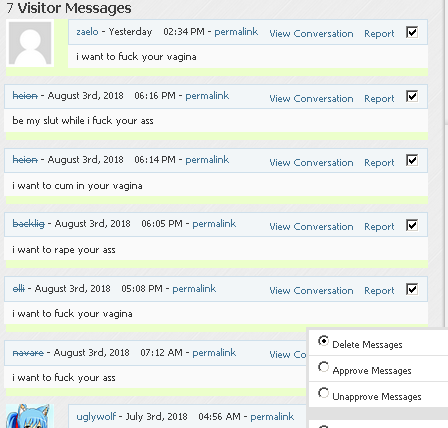This screenshot has height=428, width=448.
Task: Open zaelo's user profile link
Action: [x=87, y=32]
